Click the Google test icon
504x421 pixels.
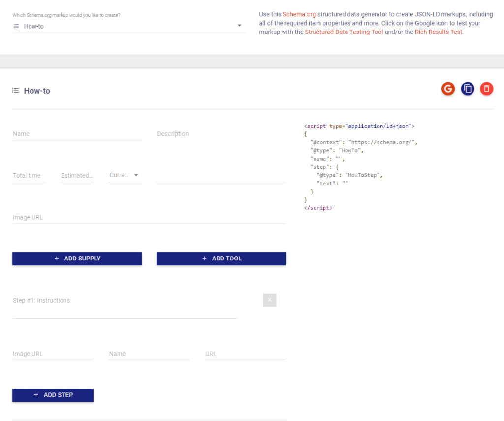448,89
